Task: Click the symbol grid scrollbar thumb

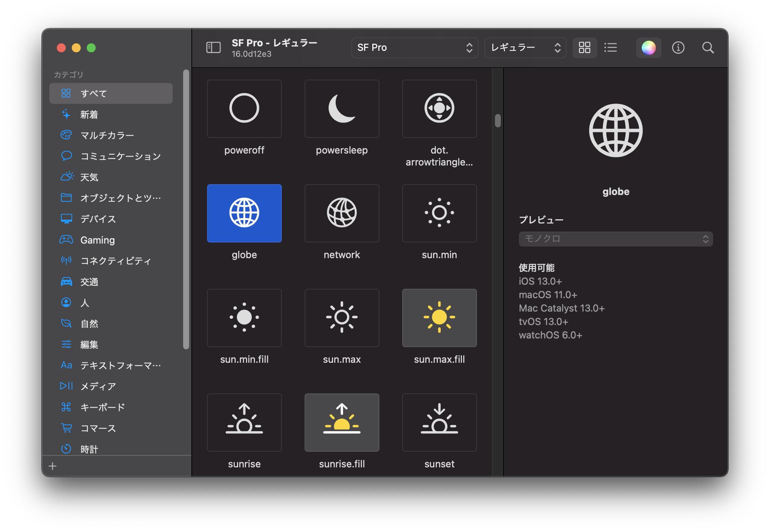Action: [498, 121]
